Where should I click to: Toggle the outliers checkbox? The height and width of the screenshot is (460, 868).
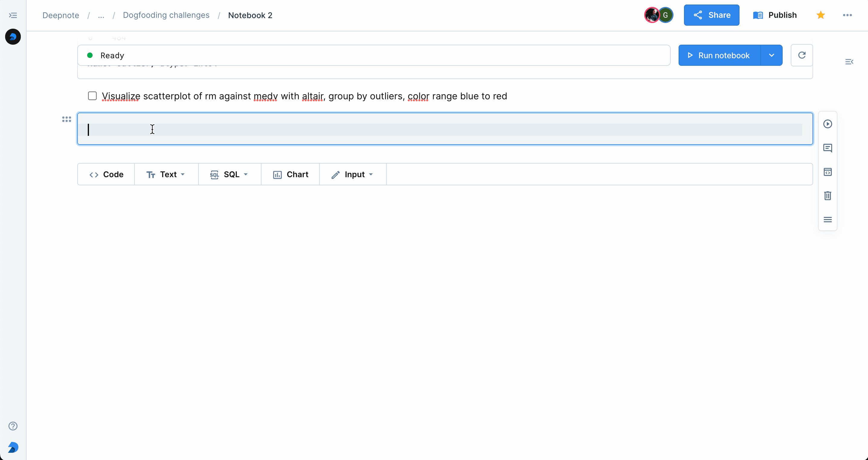92,96
